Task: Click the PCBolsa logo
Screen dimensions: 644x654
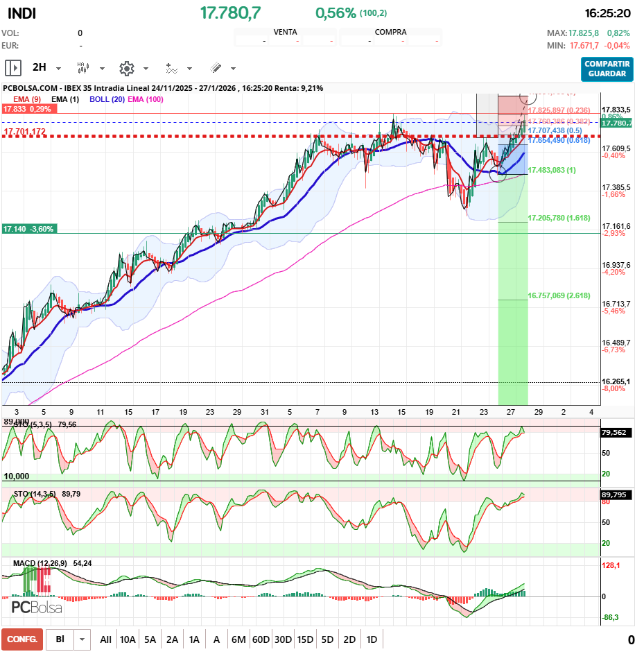Action: point(37,608)
